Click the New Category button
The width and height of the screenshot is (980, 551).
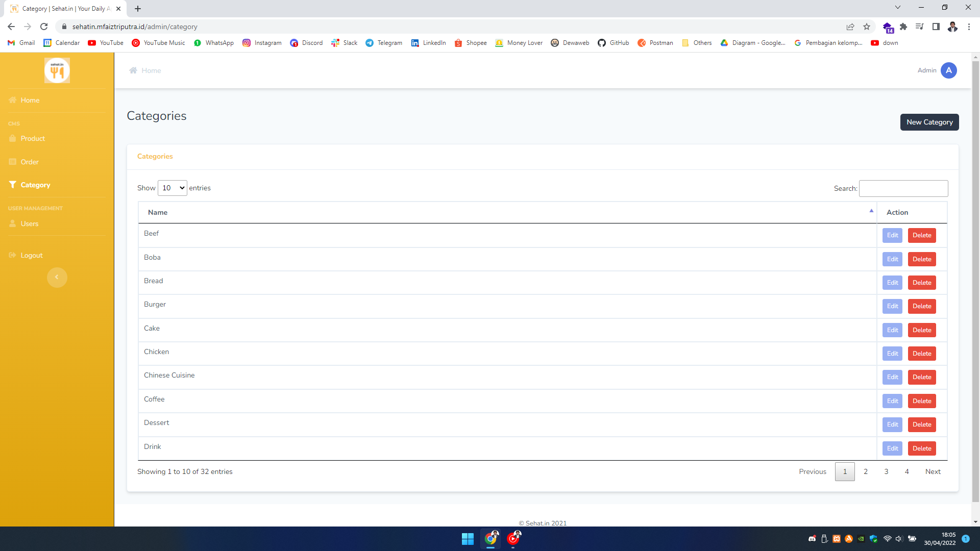(x=929, y=122)
